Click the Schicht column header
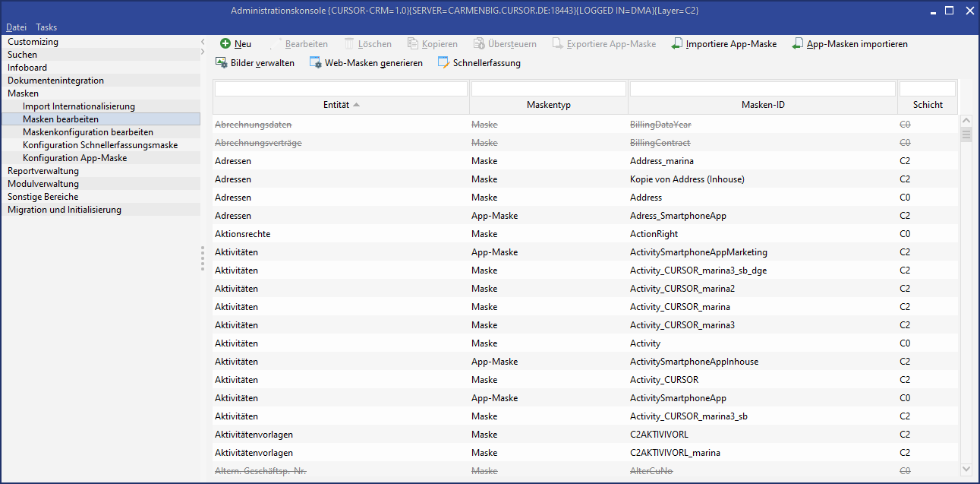This screenshot has width=980, height=484. point(928,105)
